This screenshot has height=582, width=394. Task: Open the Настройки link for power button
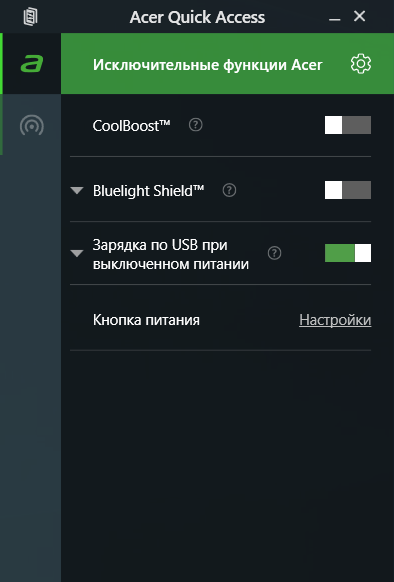click(x=335, y=320)
